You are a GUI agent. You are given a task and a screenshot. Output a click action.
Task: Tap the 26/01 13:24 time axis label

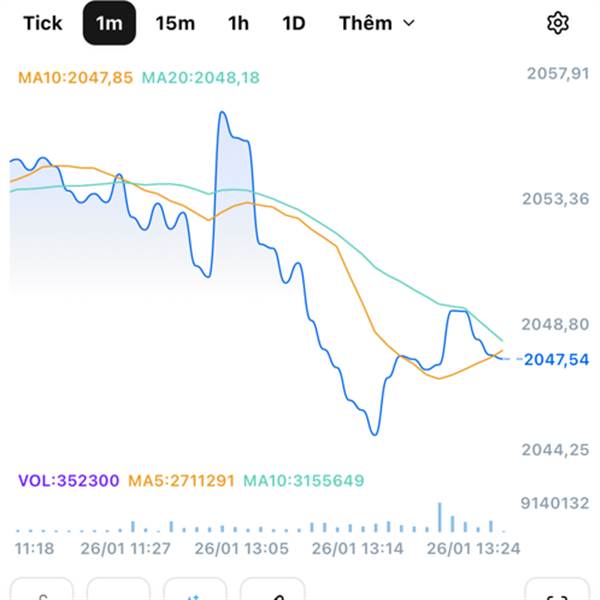[474, 548]
